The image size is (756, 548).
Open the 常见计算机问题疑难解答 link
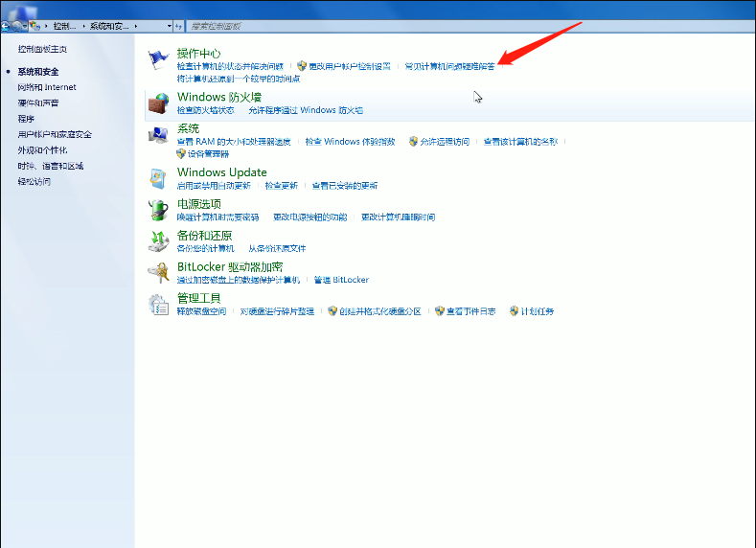(449, 67)
